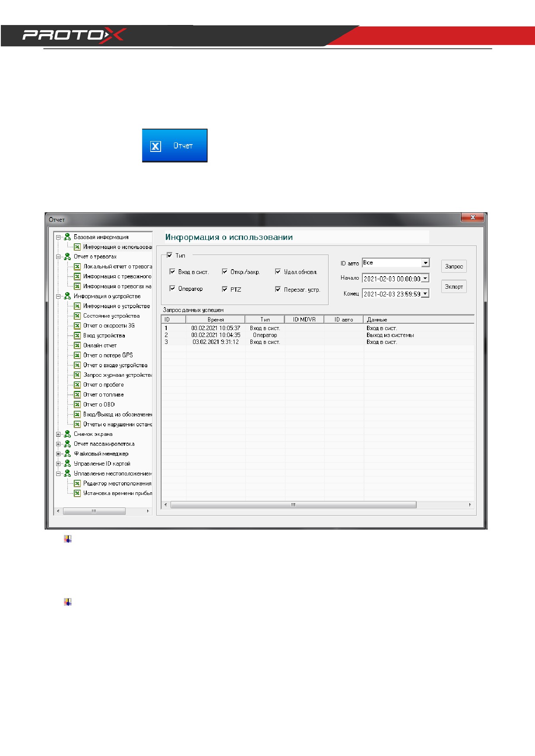Screen dimensions: 535x756
Task: Toggle the Тип group checkbox
Action: point(170,255)
